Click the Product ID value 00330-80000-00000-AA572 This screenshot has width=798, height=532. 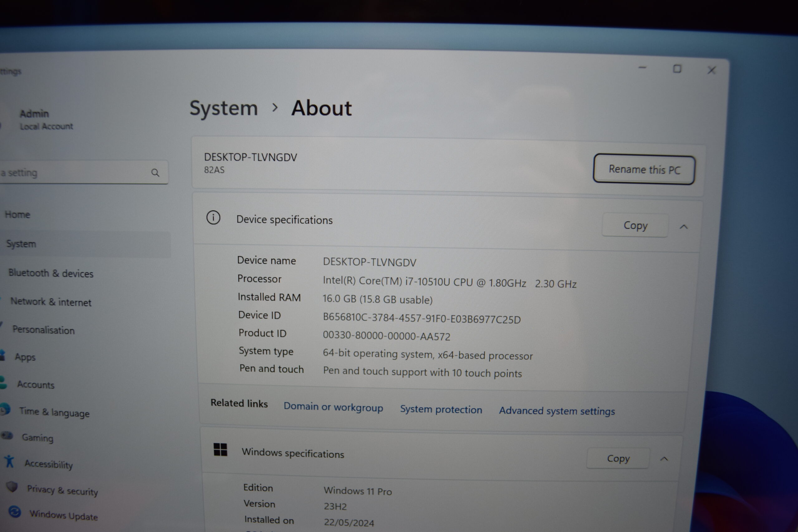click(x=387, y=336)
